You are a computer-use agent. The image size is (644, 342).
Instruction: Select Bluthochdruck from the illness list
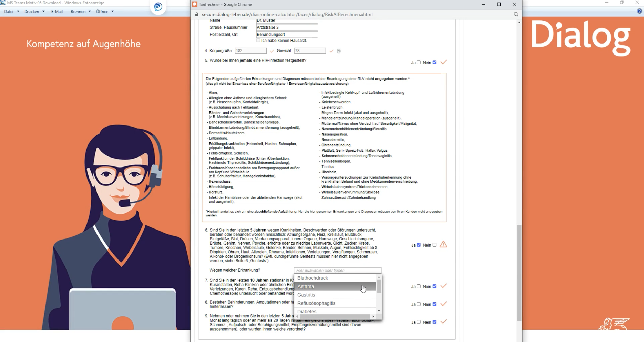(x=336, y=278)
